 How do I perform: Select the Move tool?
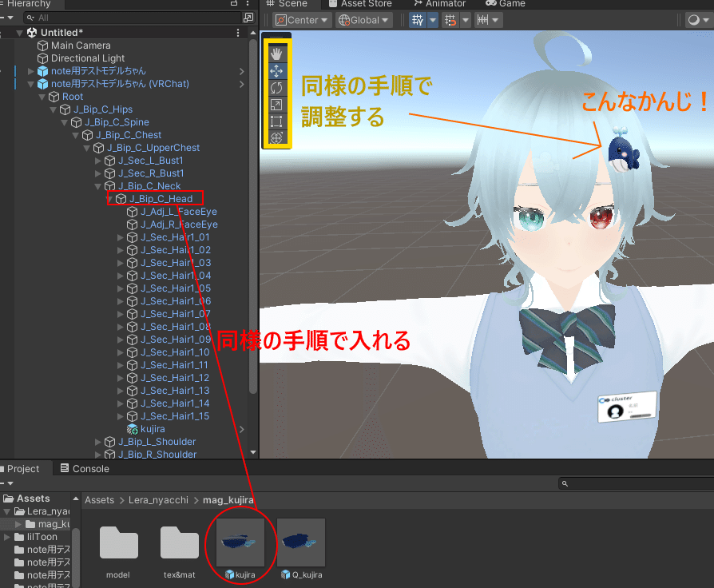pyautogui.click(x=276, y=71)
